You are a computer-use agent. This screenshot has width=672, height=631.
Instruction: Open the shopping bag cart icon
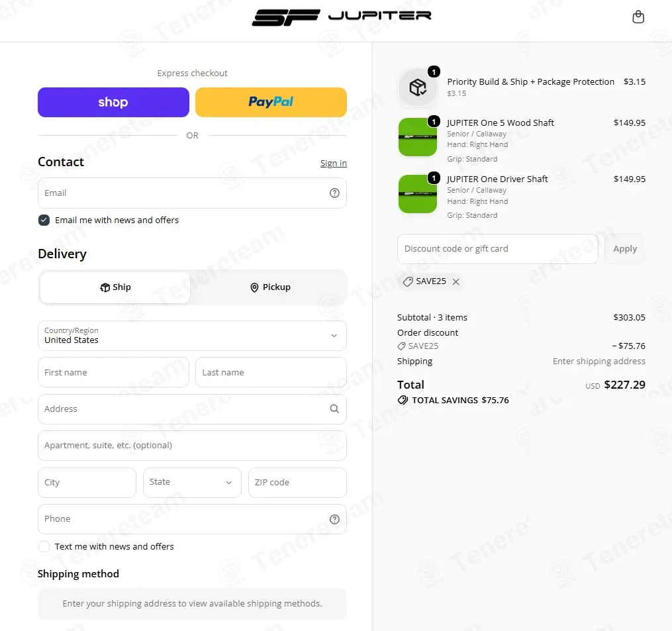(x=638, y=17)
